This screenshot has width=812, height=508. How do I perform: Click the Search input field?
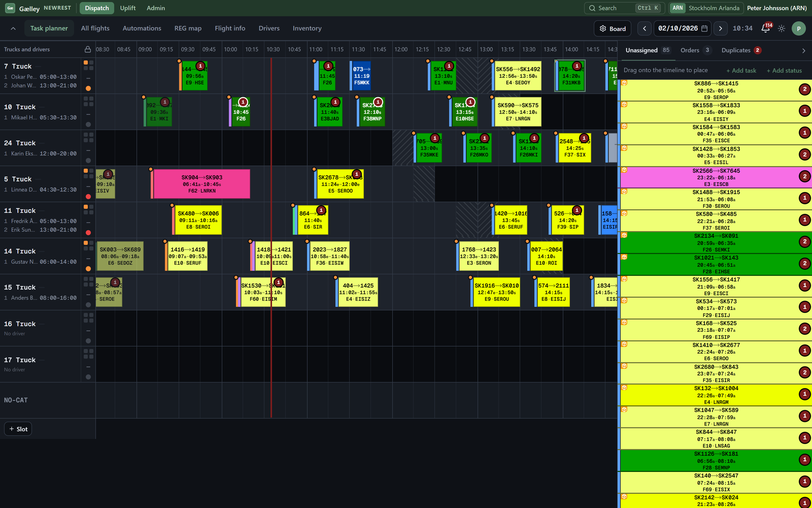tap(624, 8)
